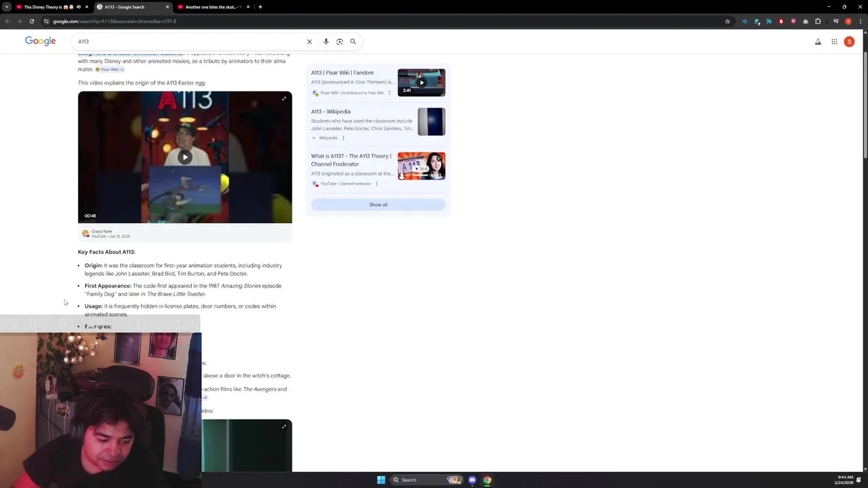The image size is (868, 488).
Task: Open the Windows Start menu
Action: (x=381, y=480)
